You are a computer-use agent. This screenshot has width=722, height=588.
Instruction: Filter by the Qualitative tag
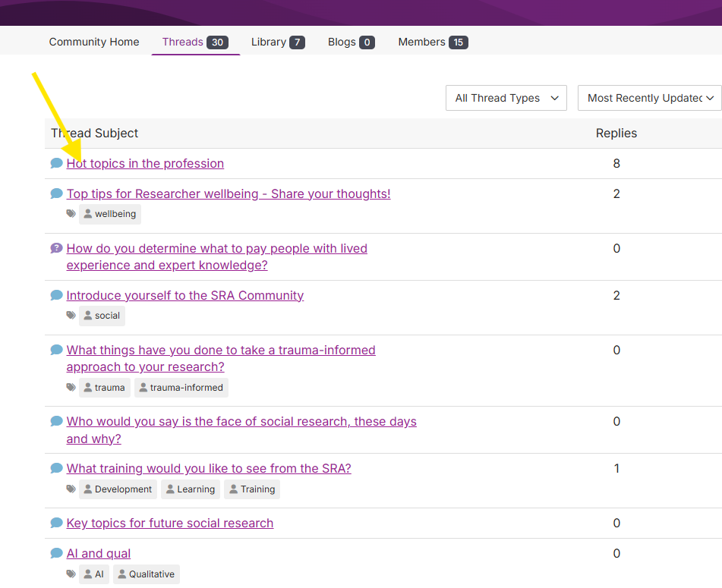147,574
